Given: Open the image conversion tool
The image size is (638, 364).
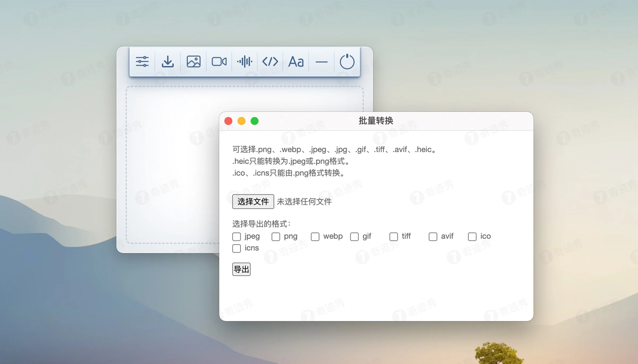Looking at the screenshot, I should coord(193,61).
